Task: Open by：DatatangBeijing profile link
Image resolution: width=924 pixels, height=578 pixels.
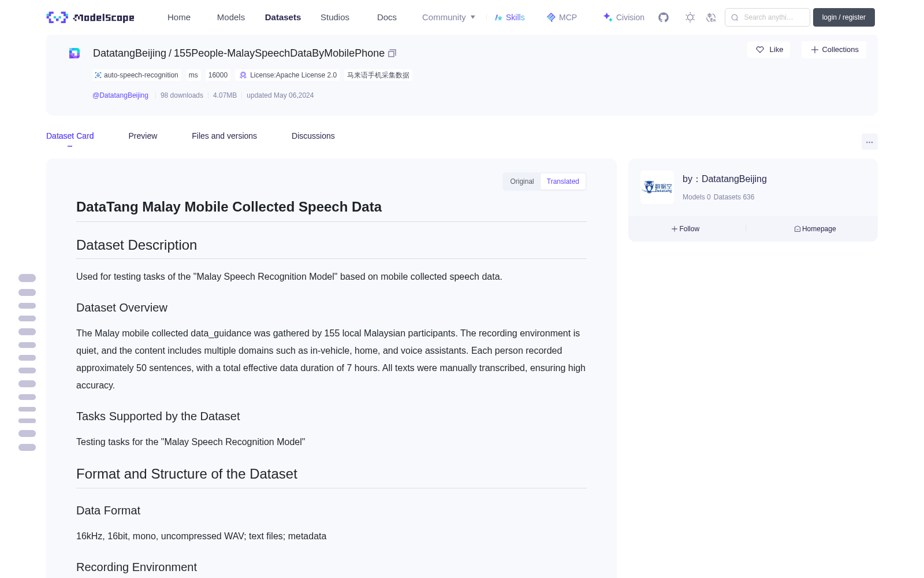Action: 725,179
